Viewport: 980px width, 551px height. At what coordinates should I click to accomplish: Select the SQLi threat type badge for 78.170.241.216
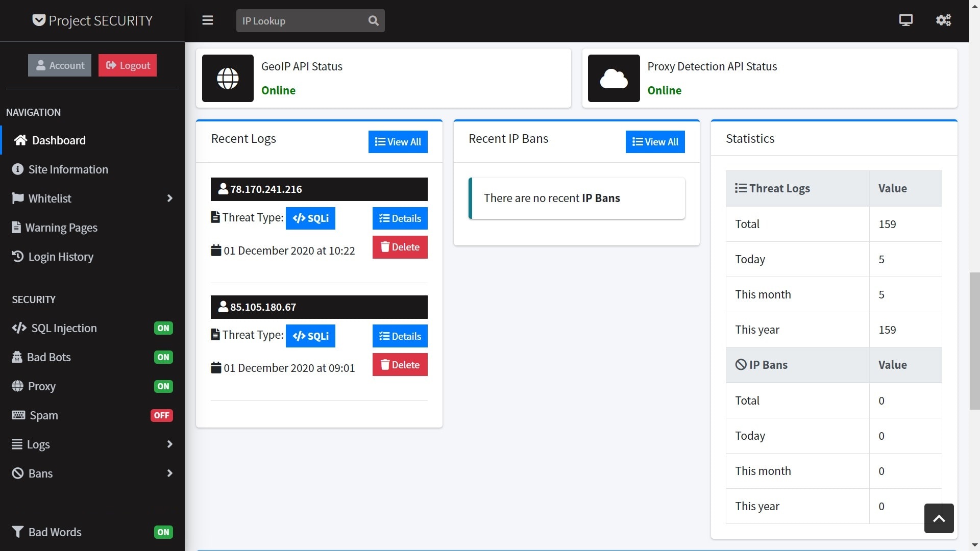coord(310,218)
